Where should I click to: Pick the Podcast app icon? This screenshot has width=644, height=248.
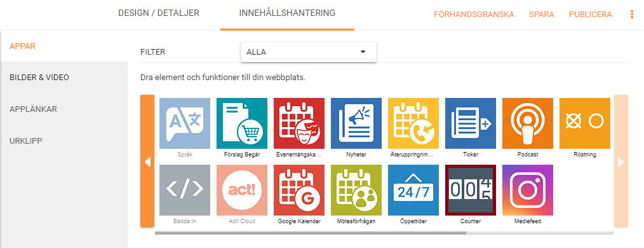(528, 123)
